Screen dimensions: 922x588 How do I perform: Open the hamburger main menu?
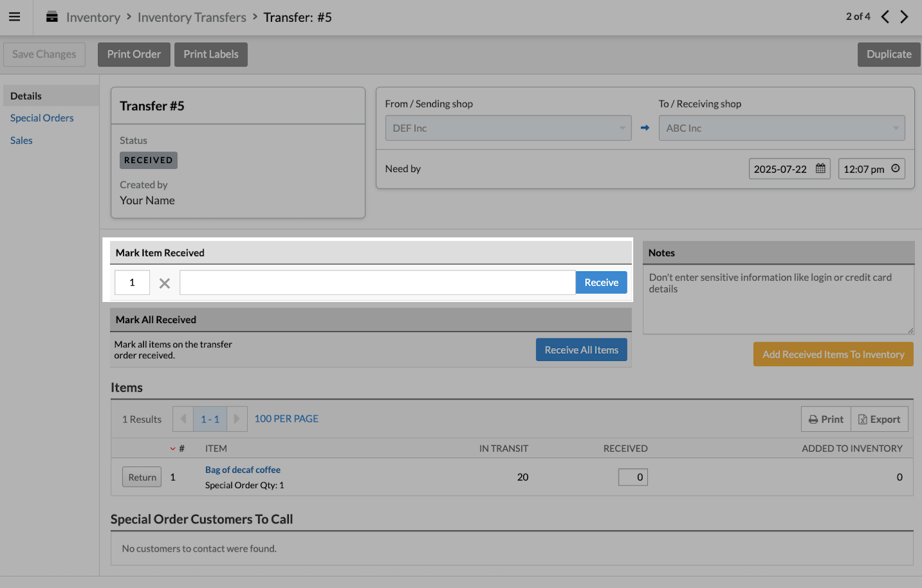[14, 17]
